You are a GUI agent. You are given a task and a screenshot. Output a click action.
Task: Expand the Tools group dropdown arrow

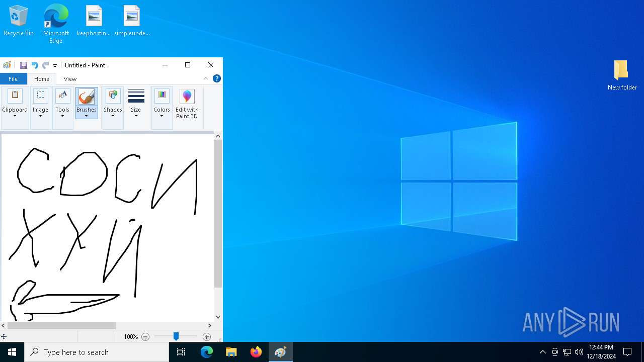(x=62, y=116)
